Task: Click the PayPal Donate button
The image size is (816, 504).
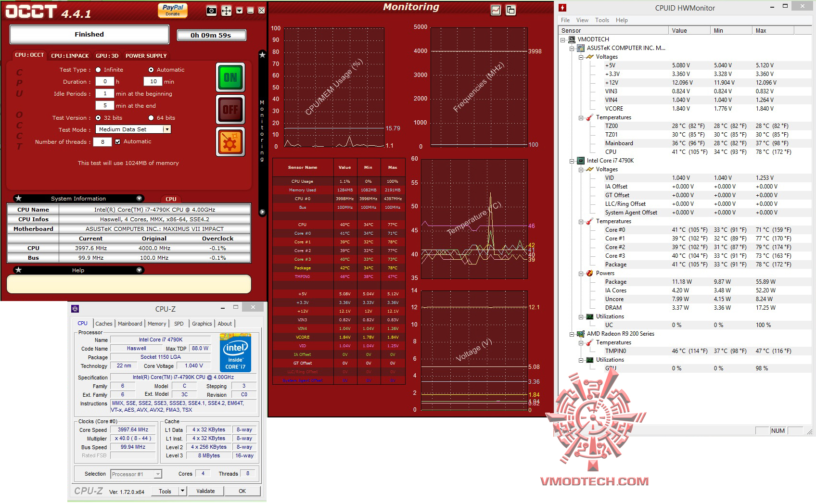Action: point(173,10)
